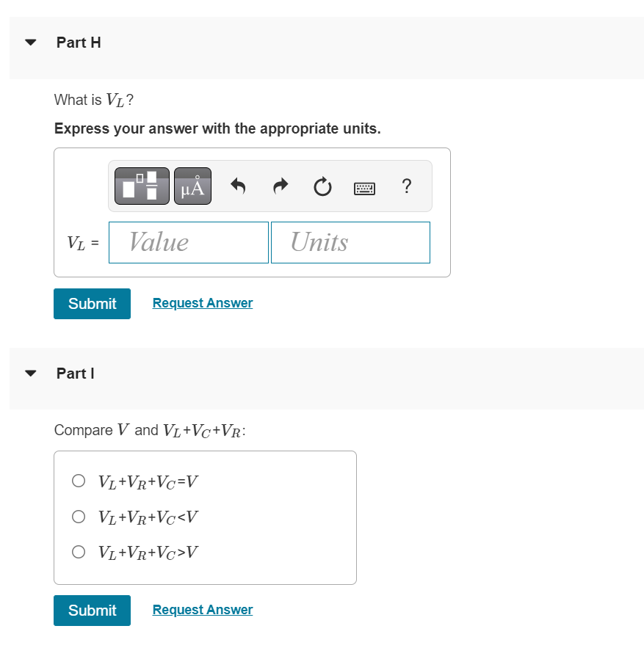644x670 pixels.
Task: Show the keyboard shortcuts icon
Action: click(364, 188)
